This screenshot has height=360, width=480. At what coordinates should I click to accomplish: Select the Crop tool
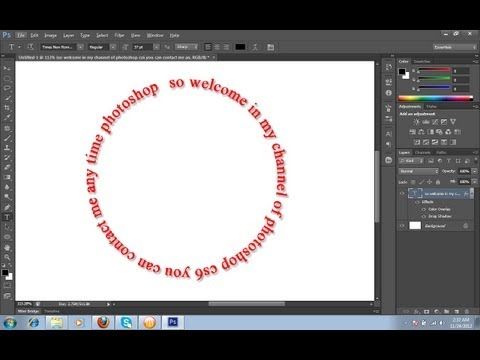(7, 108)
